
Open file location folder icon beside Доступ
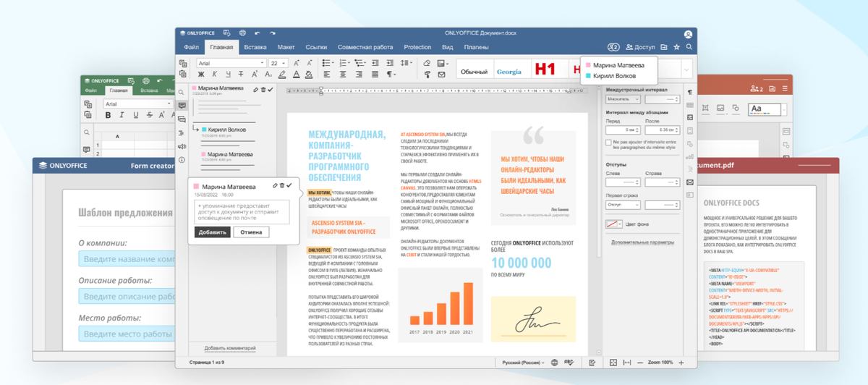(663, 47)
